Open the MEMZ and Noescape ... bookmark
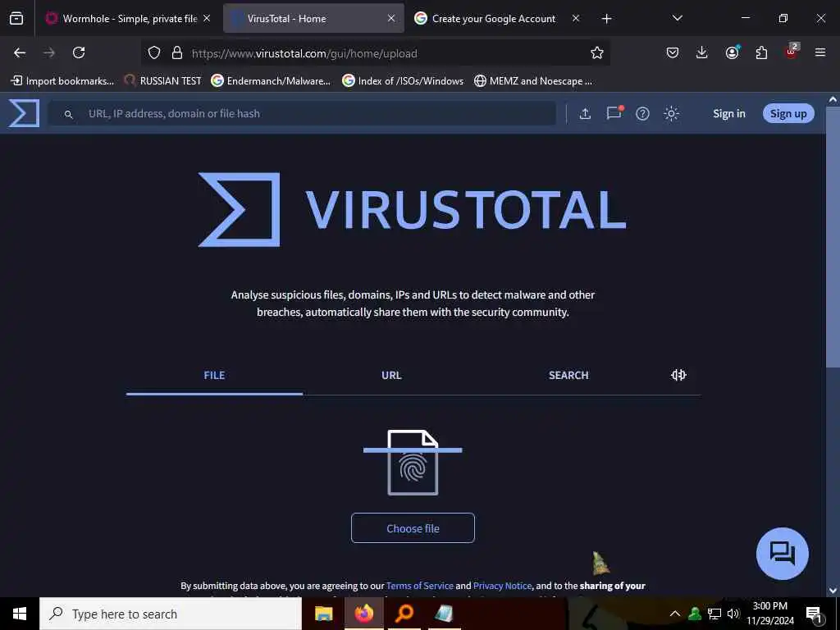The height and width of the screenshot is (630, 840). (533, 81)
